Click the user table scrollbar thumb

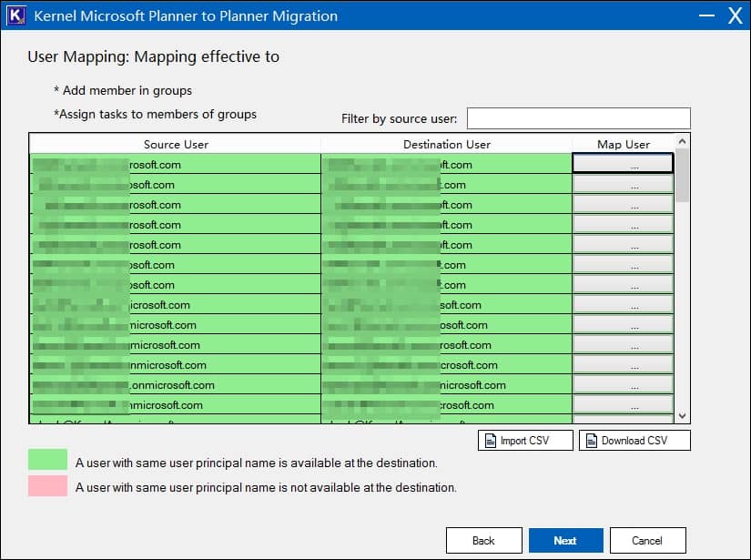pyautogui.click(x=683, y=175)
